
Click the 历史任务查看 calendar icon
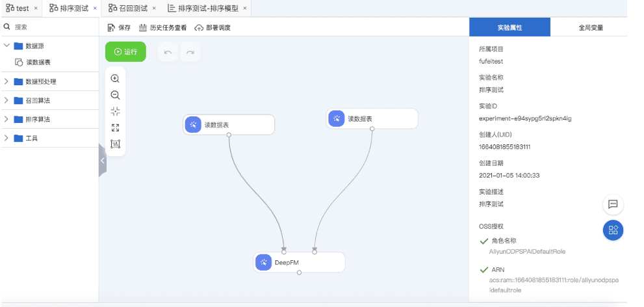point(143,27)
